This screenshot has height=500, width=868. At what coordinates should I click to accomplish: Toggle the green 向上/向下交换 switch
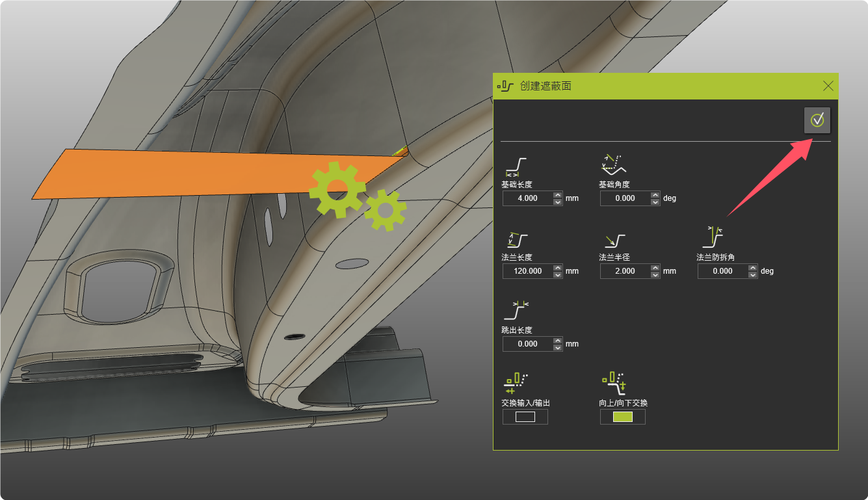pyautogui.click(x=622, y=417)
